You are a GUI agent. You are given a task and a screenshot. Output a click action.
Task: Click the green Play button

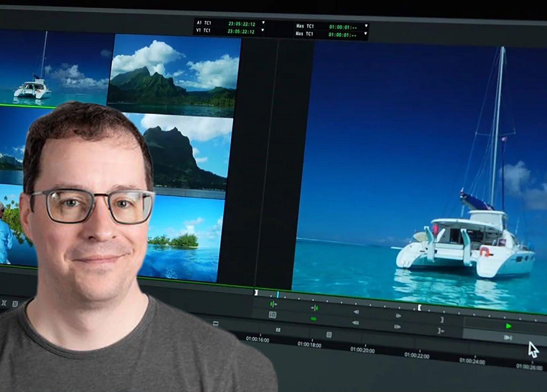click(508, 326)
